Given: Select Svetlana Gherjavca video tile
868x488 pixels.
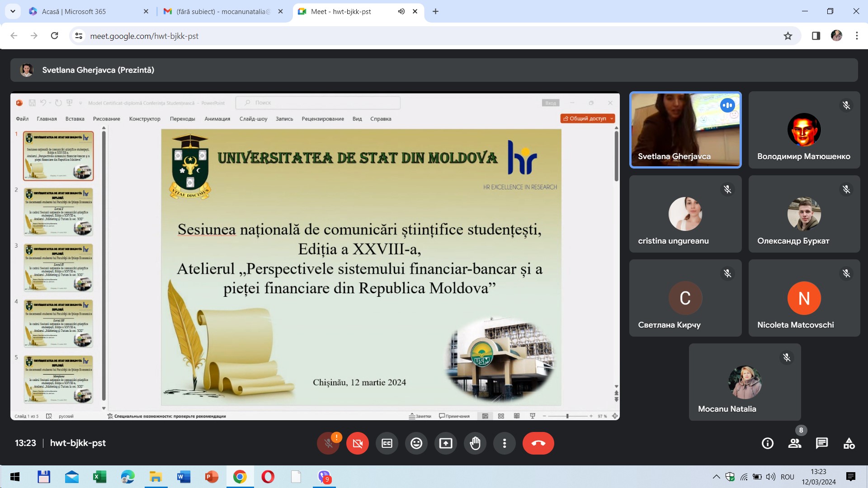Looking at the screenshot, I should click(x=685, y=130).
